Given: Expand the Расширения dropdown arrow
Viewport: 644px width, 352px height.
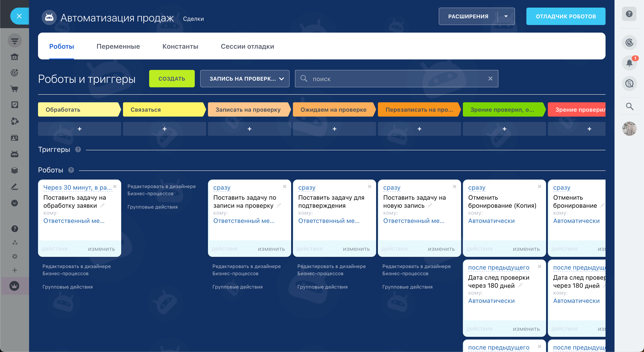Looking at the screenshot, I should pos(506,17).
